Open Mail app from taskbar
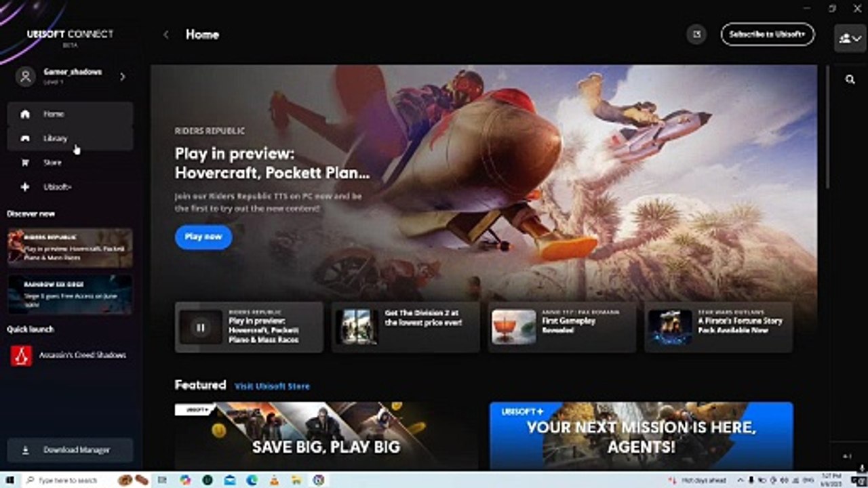 pyautogui.click(x=230, y=480)
